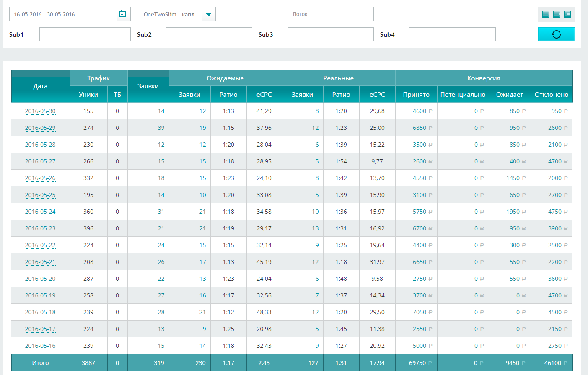Click the Отклонено column header
Image resolution: width=588 pixels, height=375 pixels.
click(552, 94)
